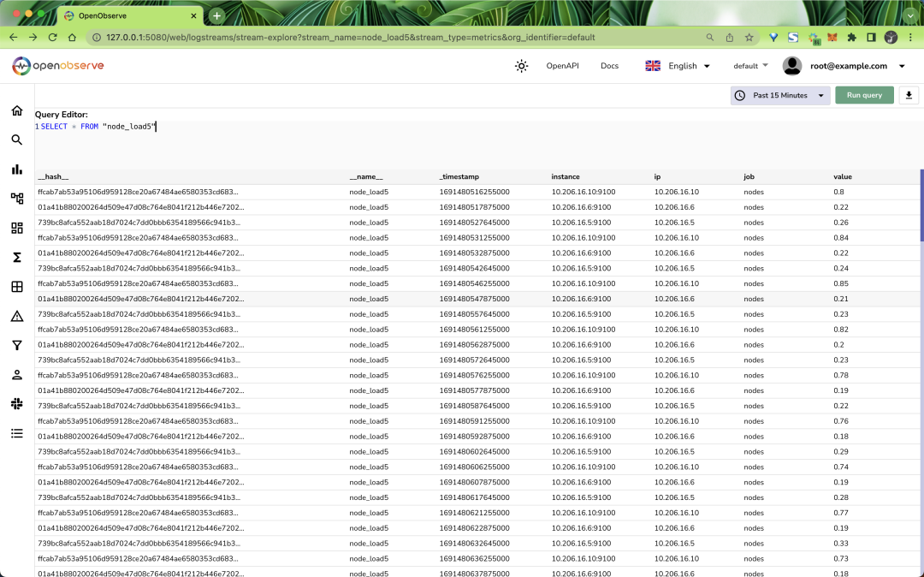Select the Logs search icon in the sidebar
This screenshot has width=924, height=577.
[16, 140]
